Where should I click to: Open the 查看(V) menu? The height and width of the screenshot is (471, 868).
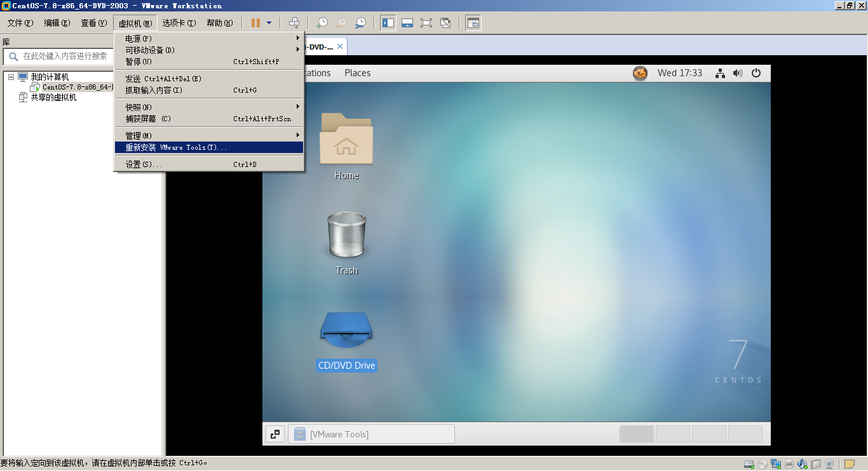point(94,23)
